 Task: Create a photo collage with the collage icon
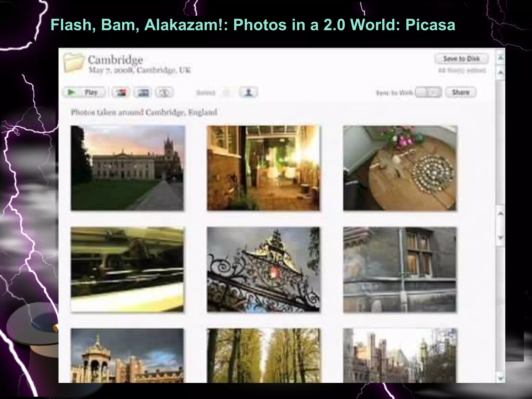121,92
